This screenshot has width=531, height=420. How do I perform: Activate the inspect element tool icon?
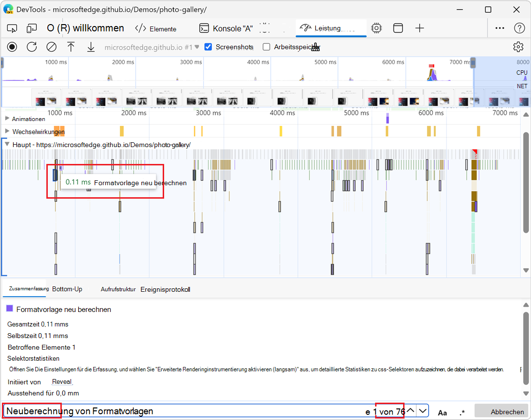pos(12,28)
